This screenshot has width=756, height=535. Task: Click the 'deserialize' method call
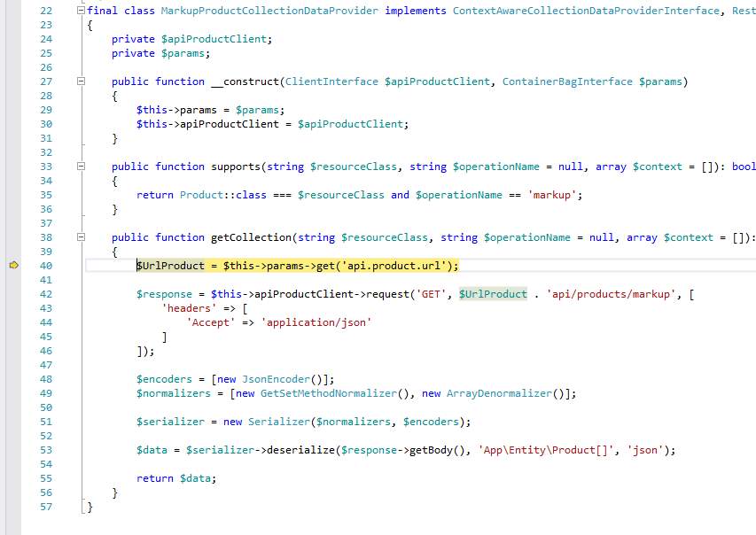[x=300, y=450]
